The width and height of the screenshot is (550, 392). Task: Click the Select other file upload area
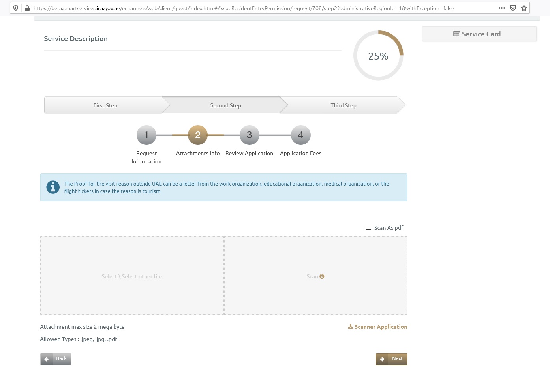click(131, 276)
